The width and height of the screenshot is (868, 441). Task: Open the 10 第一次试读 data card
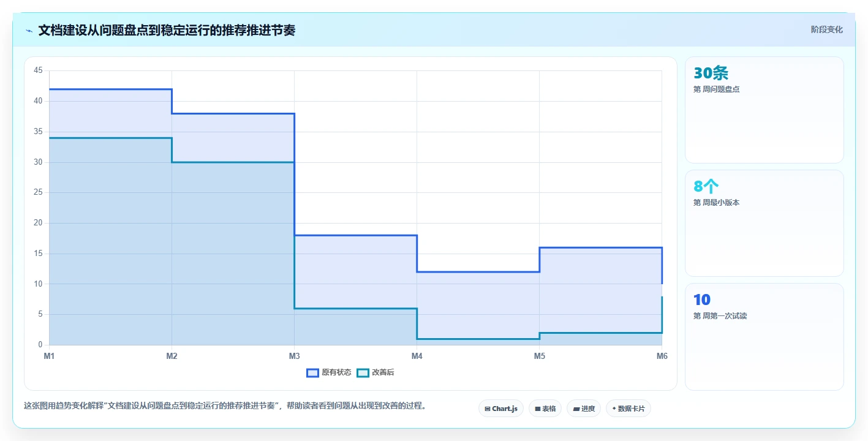pyautogui.click(x=764, y=336)
